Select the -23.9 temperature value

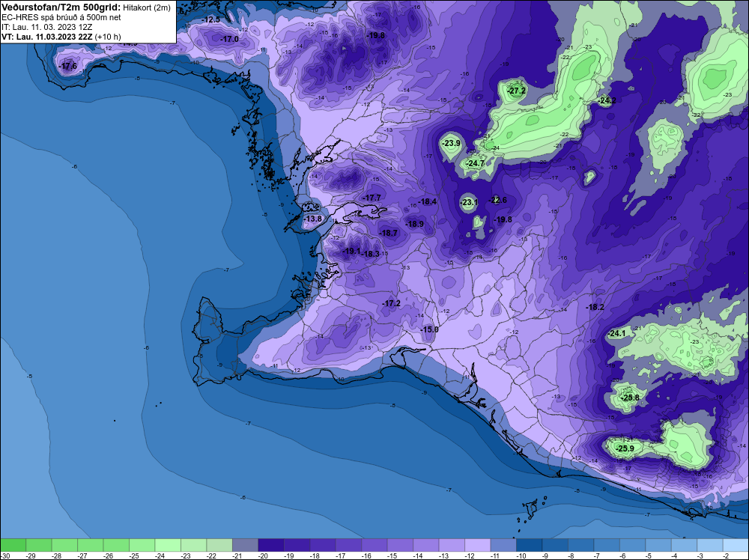point(451,143)
